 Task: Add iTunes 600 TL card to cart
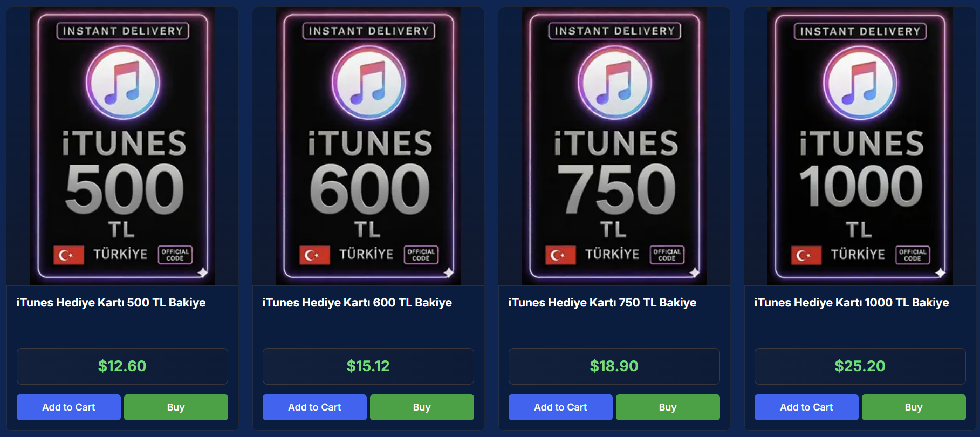[x=314, y=407]
